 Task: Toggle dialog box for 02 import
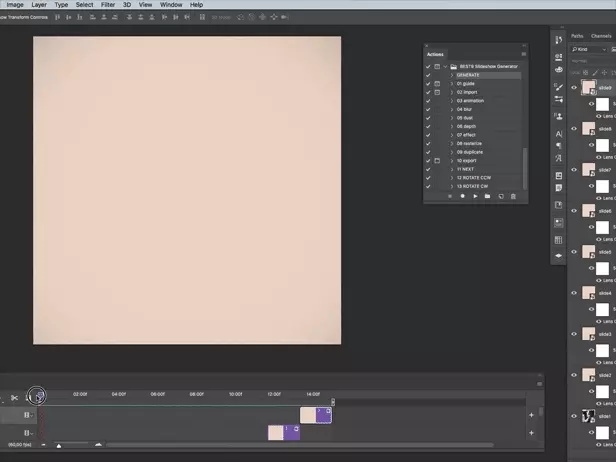pos(437,92)
